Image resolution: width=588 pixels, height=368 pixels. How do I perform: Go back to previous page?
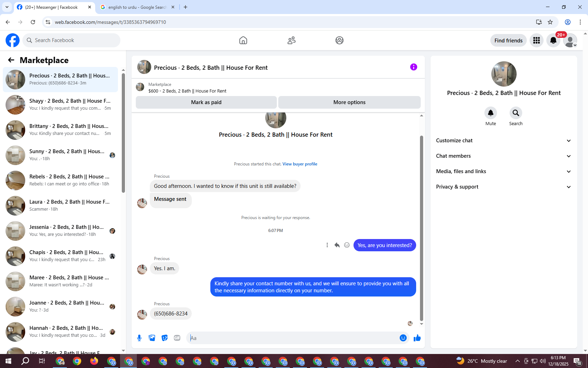coord(8,22)
